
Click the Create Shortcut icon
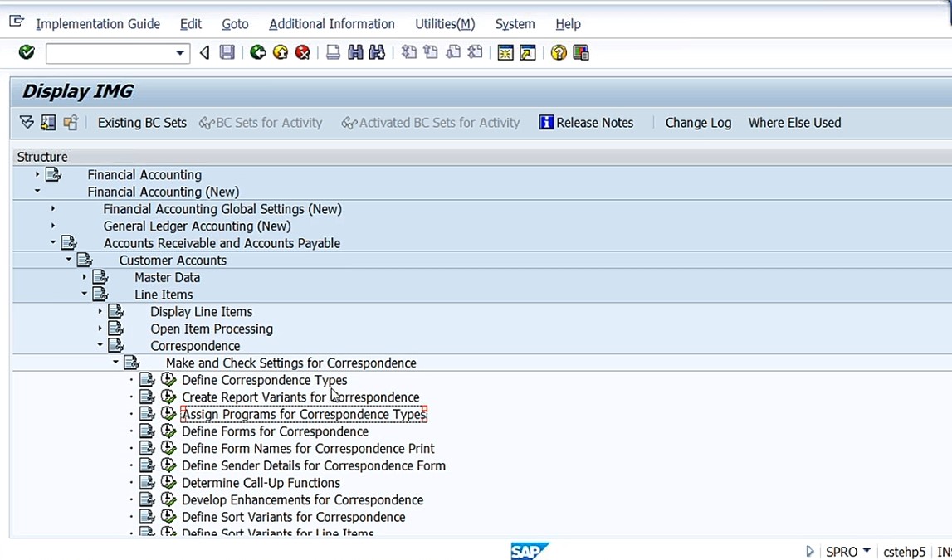click(x=528, y=53)
